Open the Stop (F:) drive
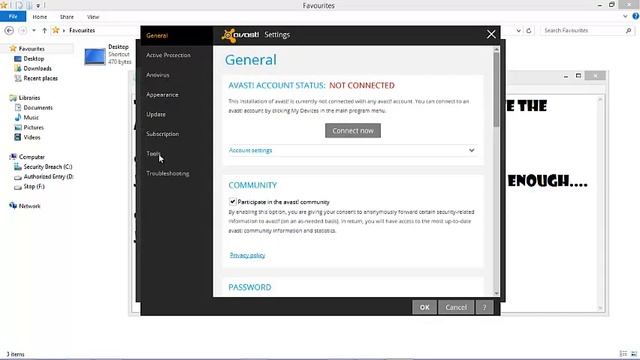This screenshot has height=360, width=640. coord(34,187)
